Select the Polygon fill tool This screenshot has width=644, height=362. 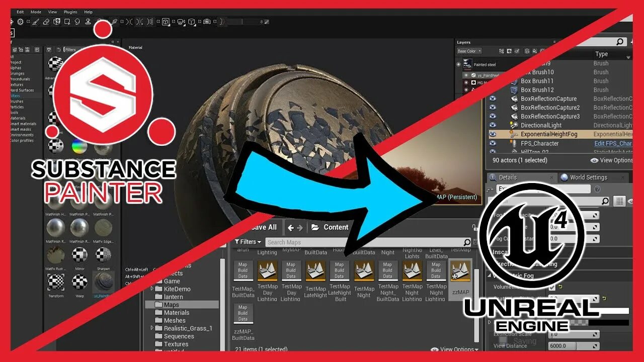[x=67, y=22]
